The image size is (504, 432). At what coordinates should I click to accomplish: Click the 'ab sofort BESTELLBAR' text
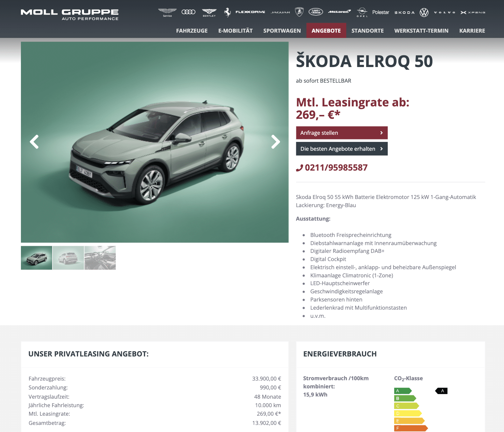(324, 81)
